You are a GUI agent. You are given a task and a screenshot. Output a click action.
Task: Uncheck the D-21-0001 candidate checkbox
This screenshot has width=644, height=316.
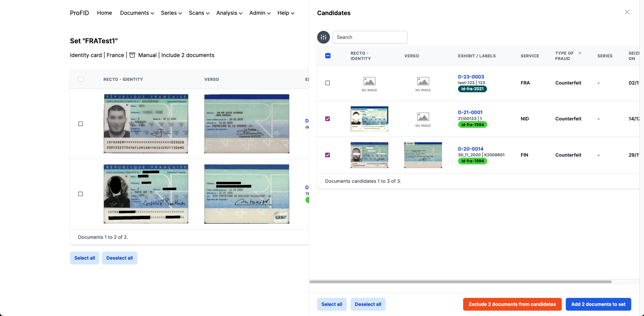328,119
